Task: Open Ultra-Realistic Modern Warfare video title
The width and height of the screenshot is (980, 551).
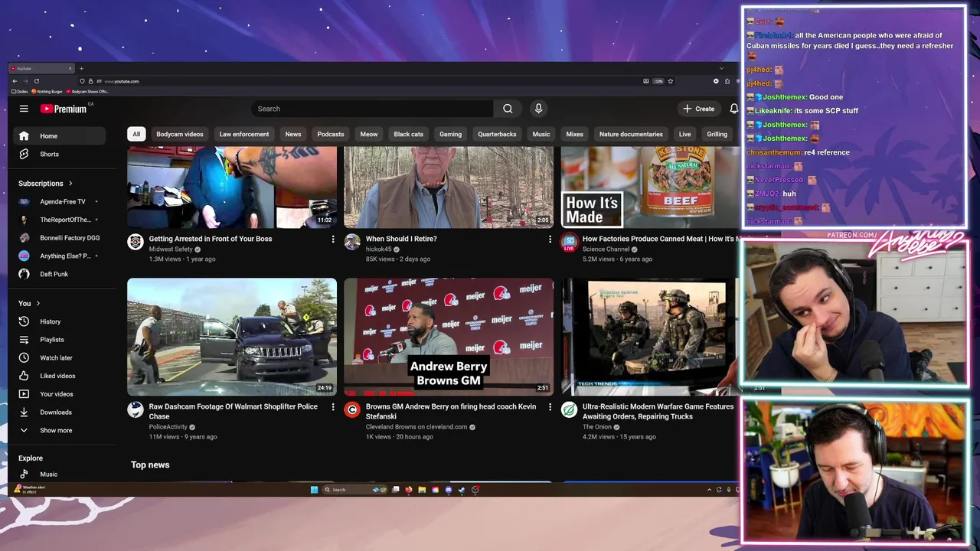Action: pyautogui.click(x=658, y=412)
